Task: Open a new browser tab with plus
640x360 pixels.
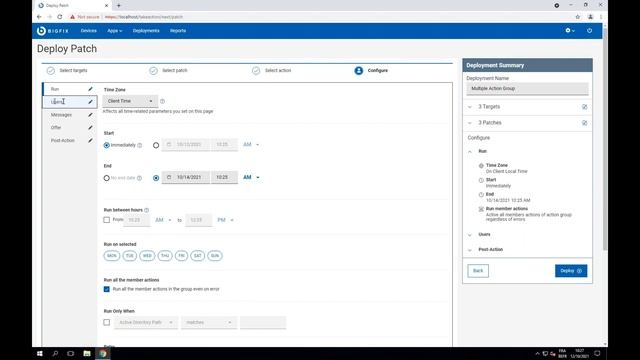Action: pos(119,5)
